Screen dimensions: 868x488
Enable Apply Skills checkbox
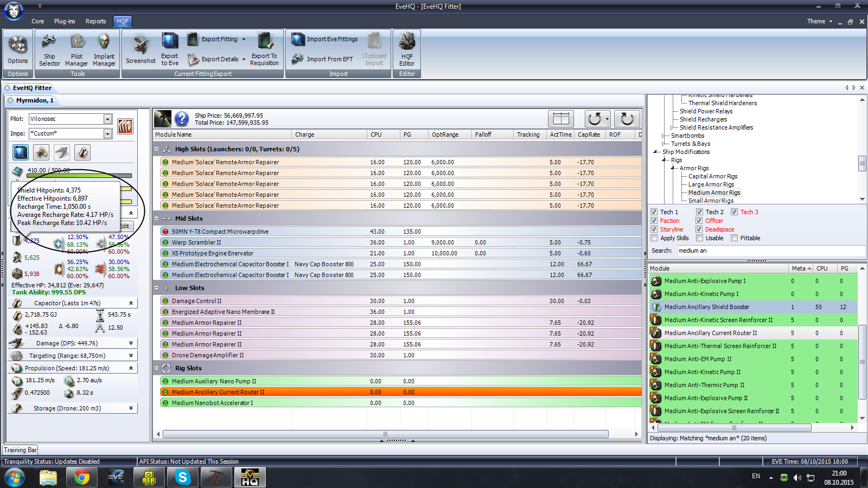(x=654, y=238)
